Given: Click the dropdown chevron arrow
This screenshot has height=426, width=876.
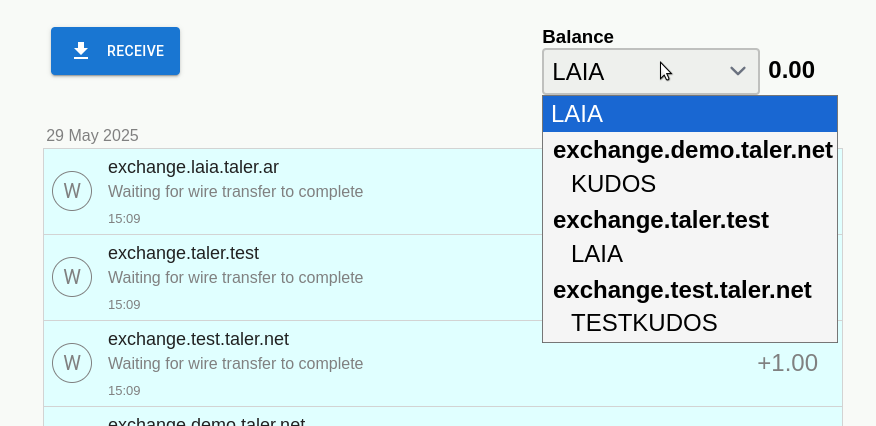Looking at the screenshot, I should tap(738, 71).
